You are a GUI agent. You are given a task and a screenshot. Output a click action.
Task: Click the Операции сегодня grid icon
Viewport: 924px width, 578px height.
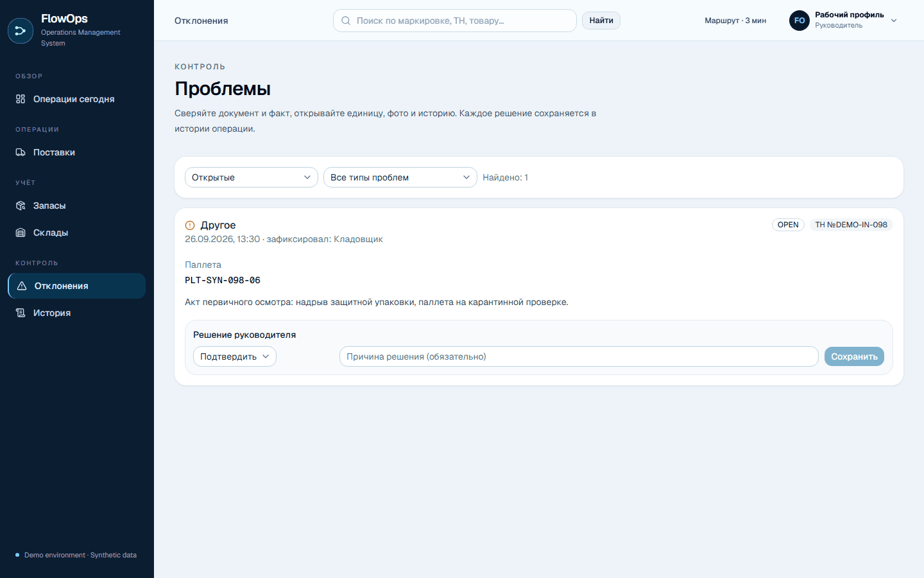21,99
